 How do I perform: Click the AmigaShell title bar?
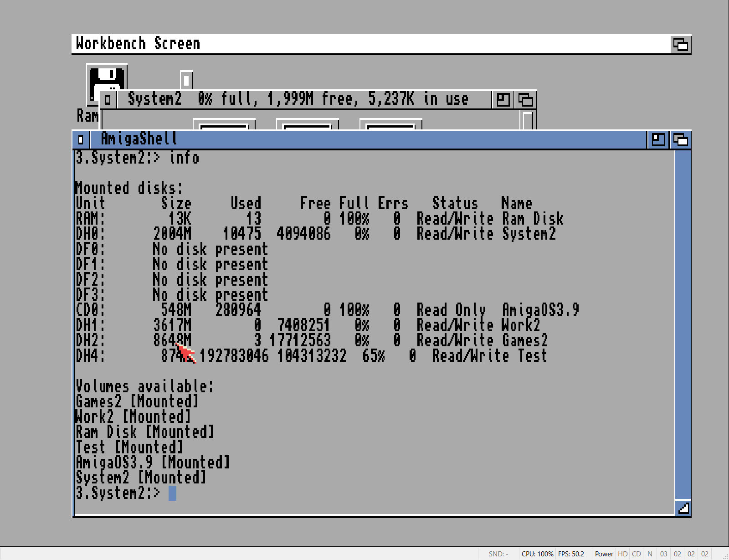coord(368,139)
